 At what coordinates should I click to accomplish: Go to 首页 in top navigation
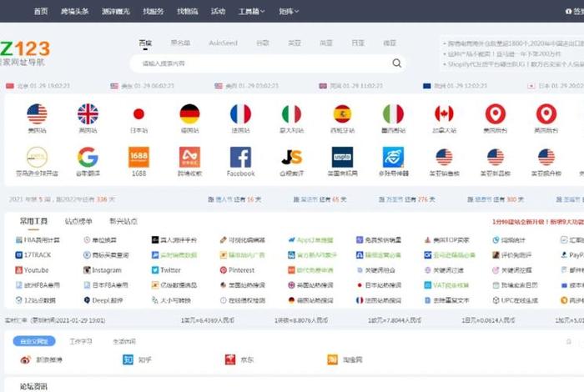41,11
